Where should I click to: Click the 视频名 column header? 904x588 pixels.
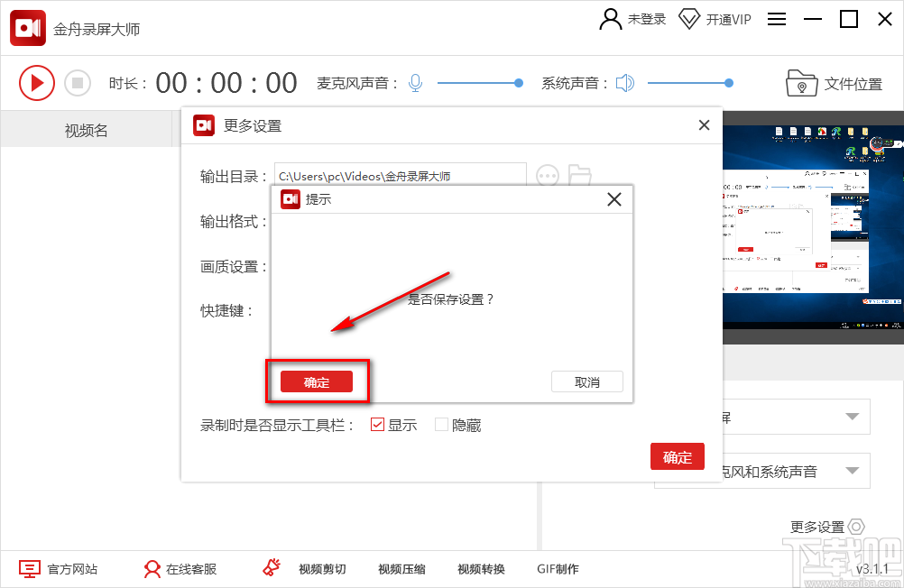(87, 130)
